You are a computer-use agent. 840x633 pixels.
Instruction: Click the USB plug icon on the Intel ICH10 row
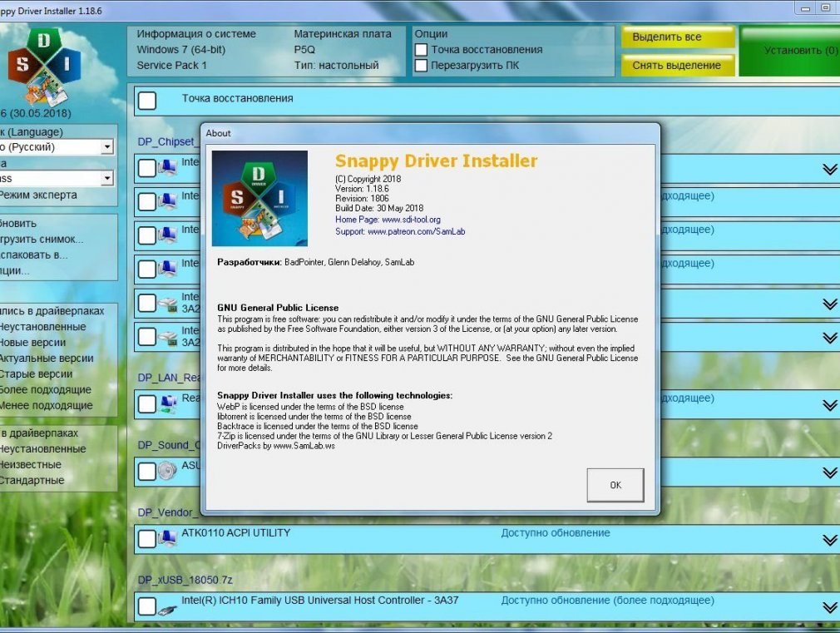pos(168,610)
